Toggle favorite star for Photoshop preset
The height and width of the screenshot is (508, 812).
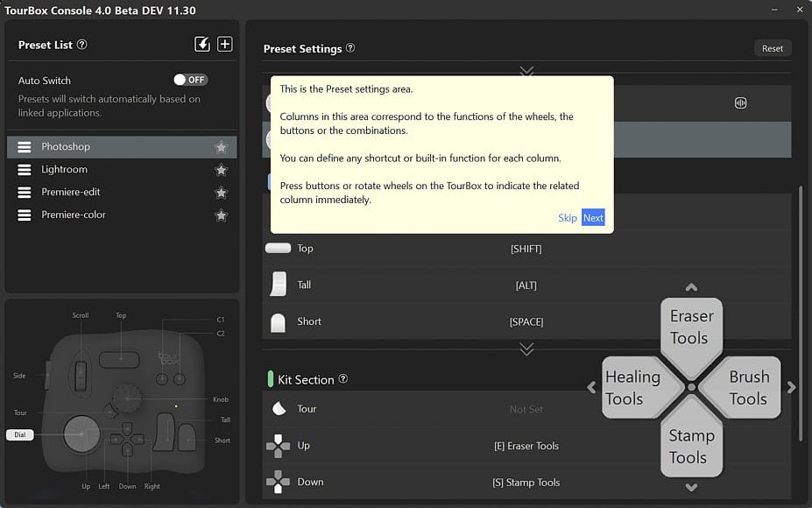(x=221, y=148)
